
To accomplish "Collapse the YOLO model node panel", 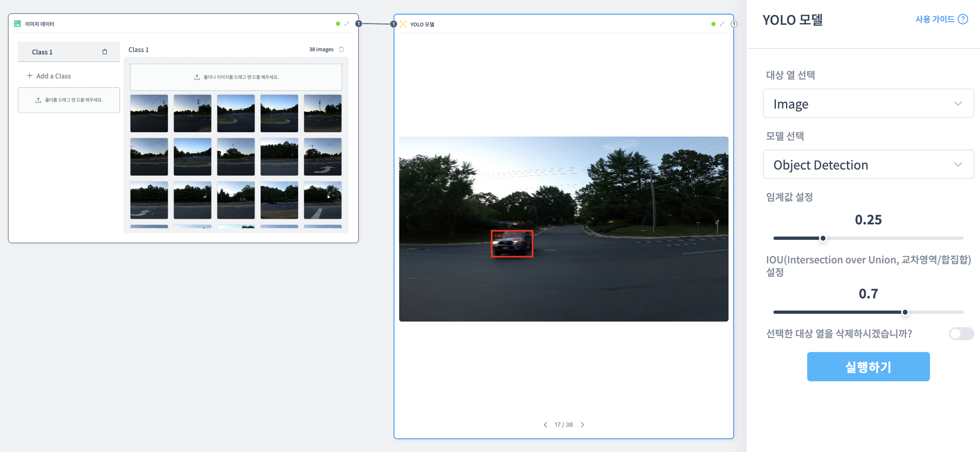I will click(722, 24).
